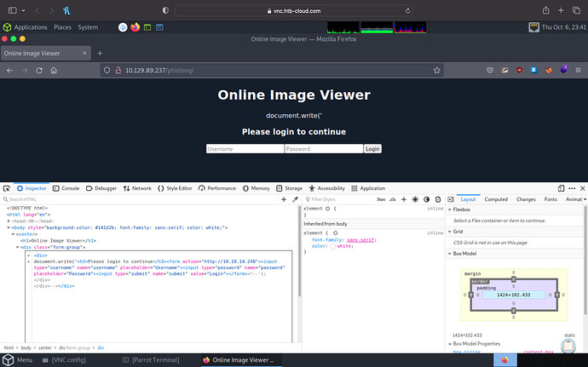Open the Fonts sidebar tab
Image resolution: width=588 pixels, height=367 pixels.
coord(551,199)
